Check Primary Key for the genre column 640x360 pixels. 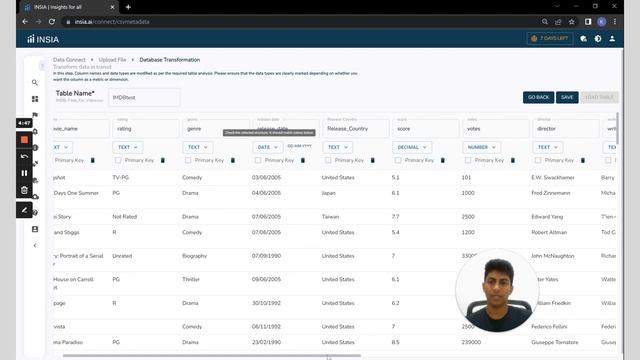coord(188,160)
